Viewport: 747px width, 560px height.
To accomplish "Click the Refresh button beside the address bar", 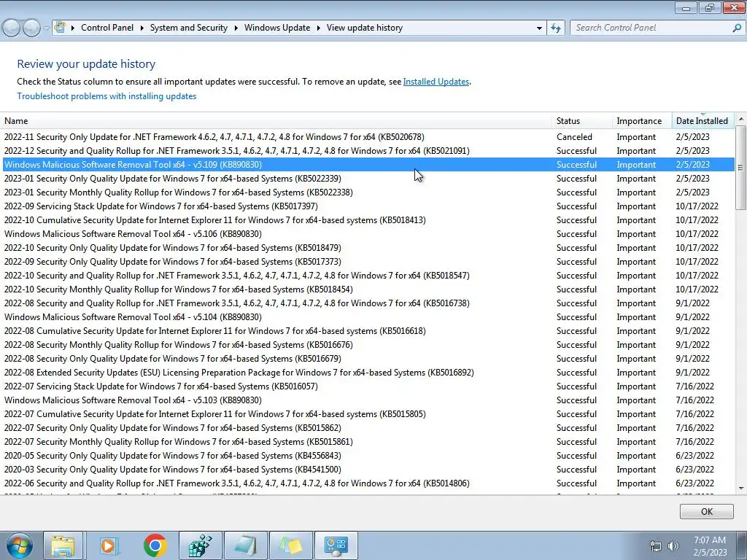I will 555,28.
